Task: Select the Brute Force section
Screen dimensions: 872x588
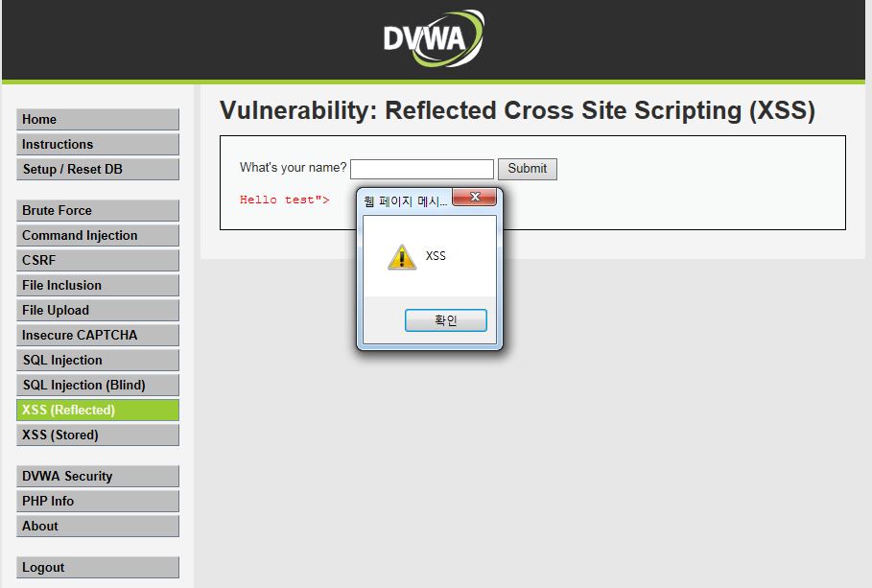Action: click(98, 211)
